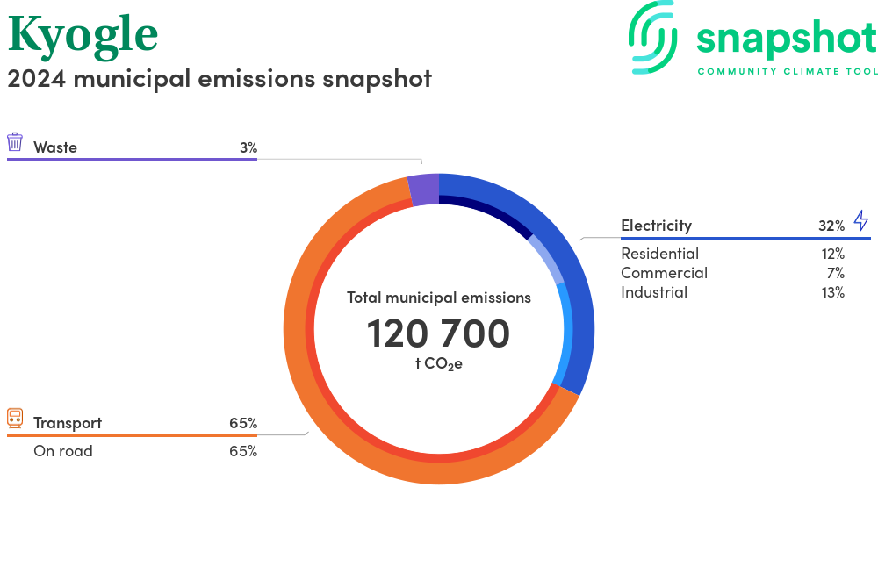Select the Kyogle municipality title

pos(83,35)
